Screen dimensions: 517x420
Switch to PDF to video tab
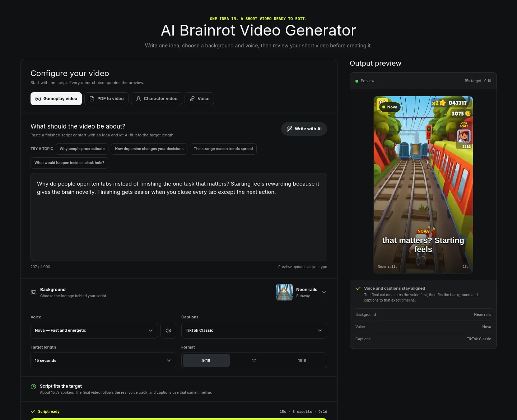coord(106,99)
